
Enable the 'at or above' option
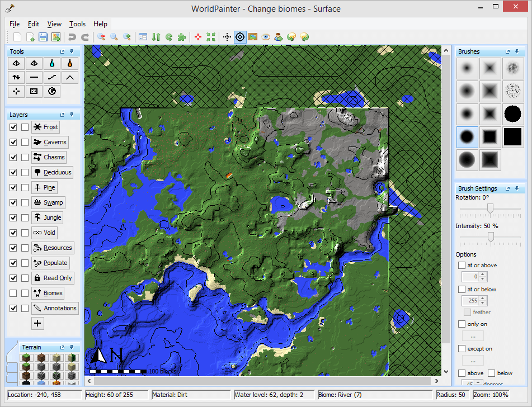click(462, 265)
